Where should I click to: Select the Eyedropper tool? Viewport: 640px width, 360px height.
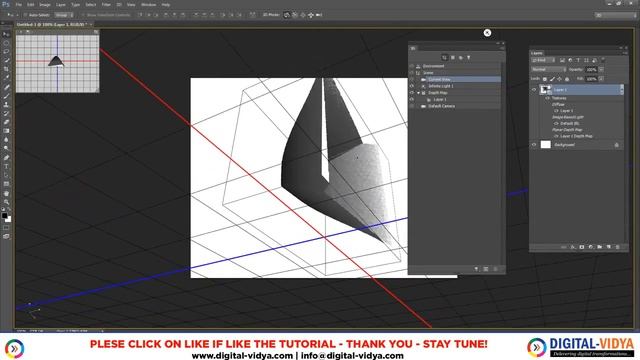(6, 78)
